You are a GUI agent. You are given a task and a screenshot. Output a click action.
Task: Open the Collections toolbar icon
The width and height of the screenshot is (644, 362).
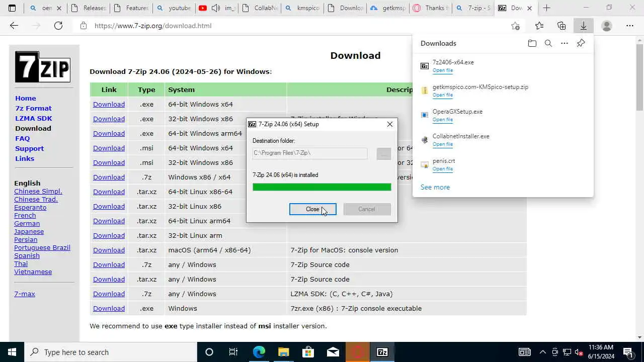[x=561, y=26]
